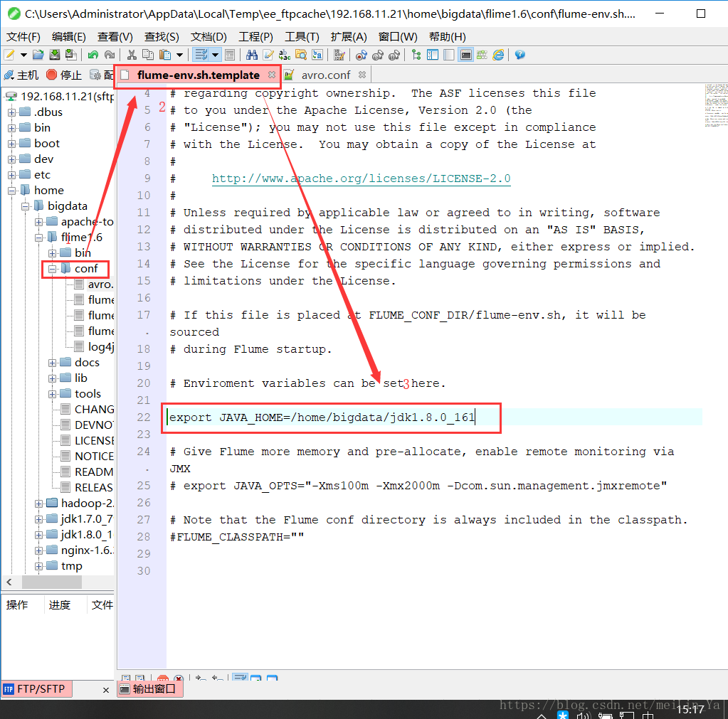Collapse the conf folder node
Image resolution: width=728 pixels, height=719 pixels.
[53, 269]
